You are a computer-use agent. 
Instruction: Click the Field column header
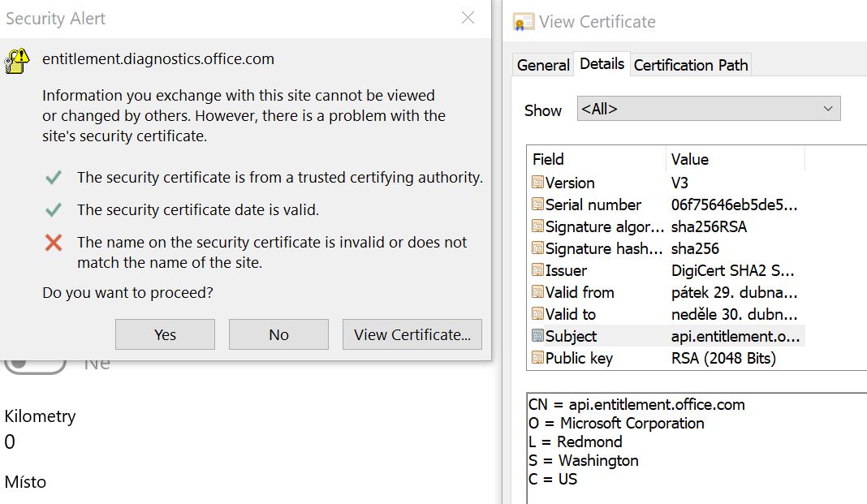click(597, 159)
